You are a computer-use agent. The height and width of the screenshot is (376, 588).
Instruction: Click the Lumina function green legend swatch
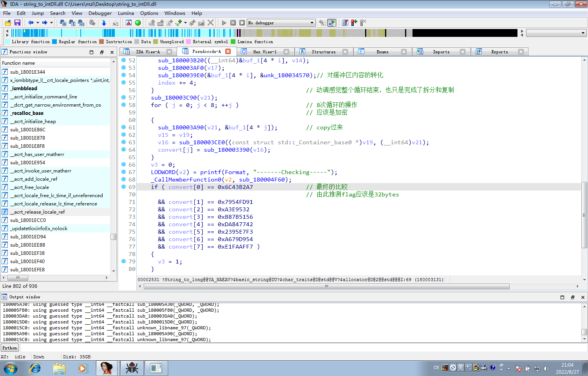(233, 42)
